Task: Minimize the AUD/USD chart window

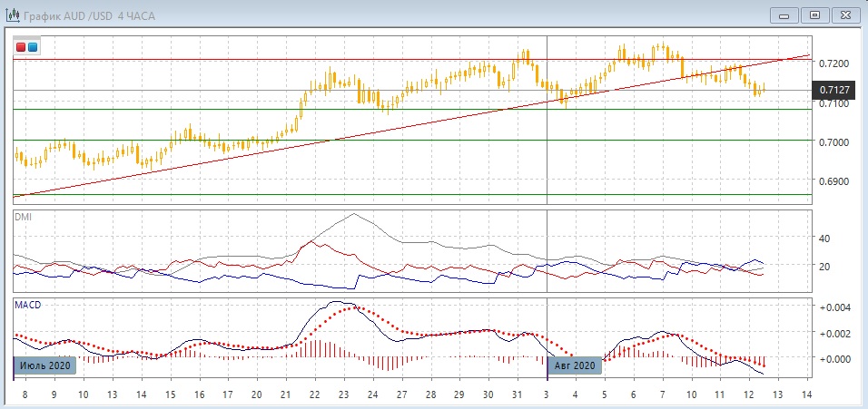Action: click(785, 15)
